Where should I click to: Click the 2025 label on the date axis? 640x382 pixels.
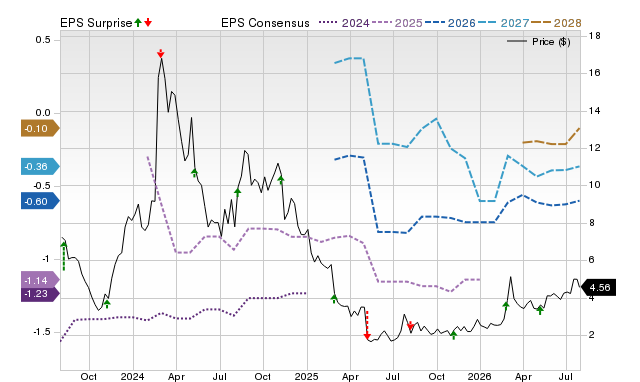[307, 376]
